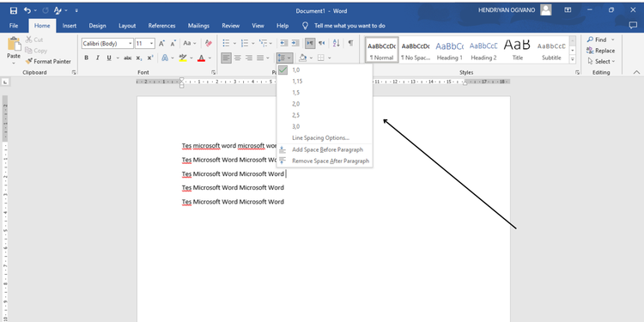This screenshot has height=322, width=644.
Task: Apply superscript formatting
Action: tap(150, 58)
